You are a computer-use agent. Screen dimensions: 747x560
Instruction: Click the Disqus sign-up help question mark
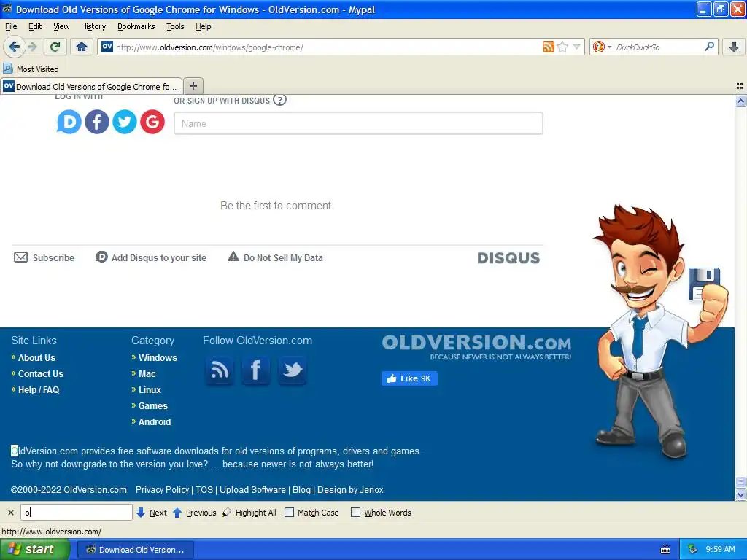pyautogui.click(x=279, y=100)
